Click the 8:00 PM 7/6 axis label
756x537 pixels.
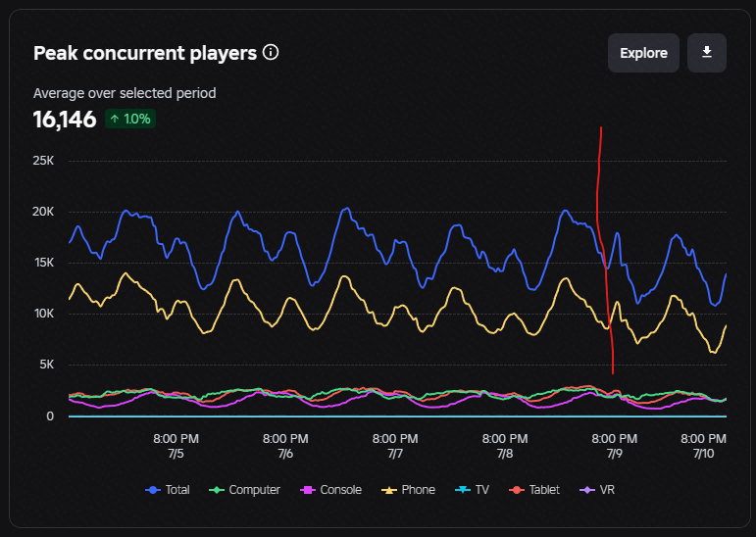[285, 446]
